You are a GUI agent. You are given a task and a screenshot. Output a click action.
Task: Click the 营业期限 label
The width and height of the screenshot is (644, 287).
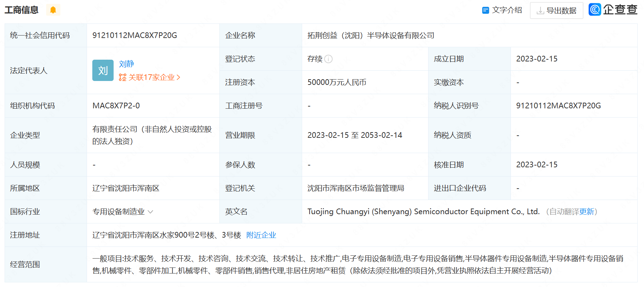[x=240, y=135]
